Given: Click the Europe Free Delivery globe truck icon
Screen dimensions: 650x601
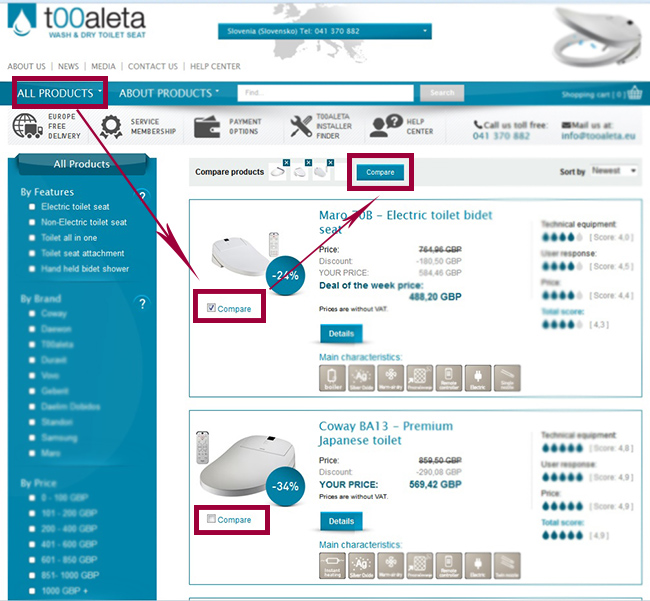Looking at the screenshot, I should (27, 126).
